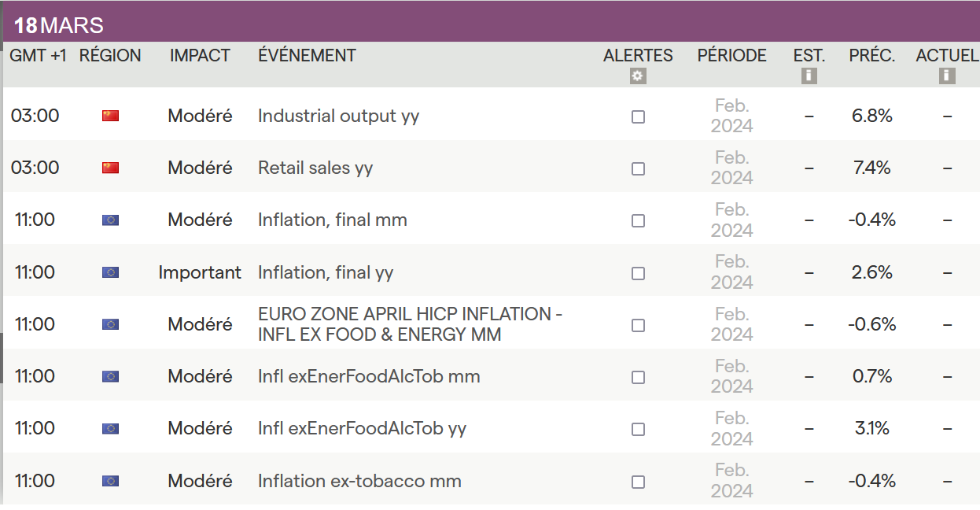Image resolution: width=980 pixels, height=510 pixels.
Task: Click the PÉRIODE column header
Action: click(731, 56)
